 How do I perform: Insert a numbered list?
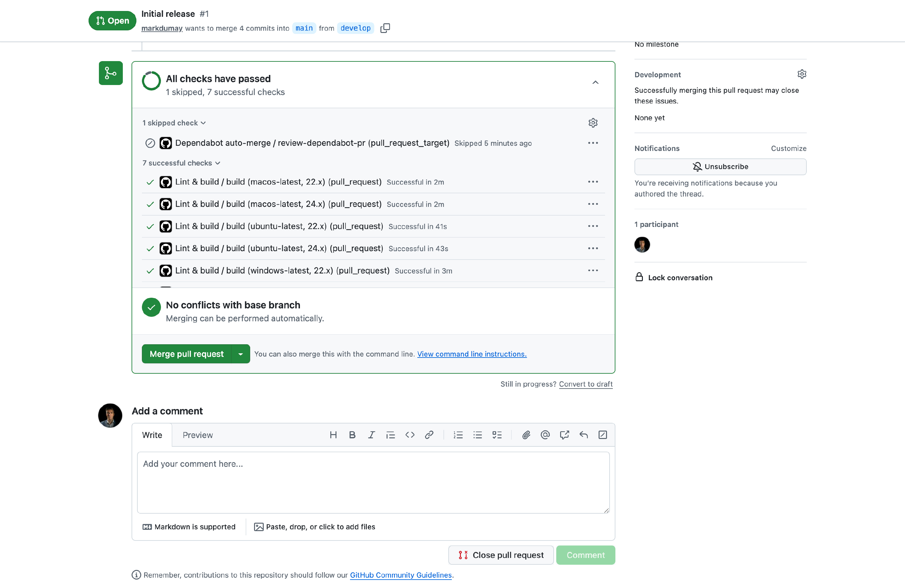pyautogui.click(x=458, y=435)
